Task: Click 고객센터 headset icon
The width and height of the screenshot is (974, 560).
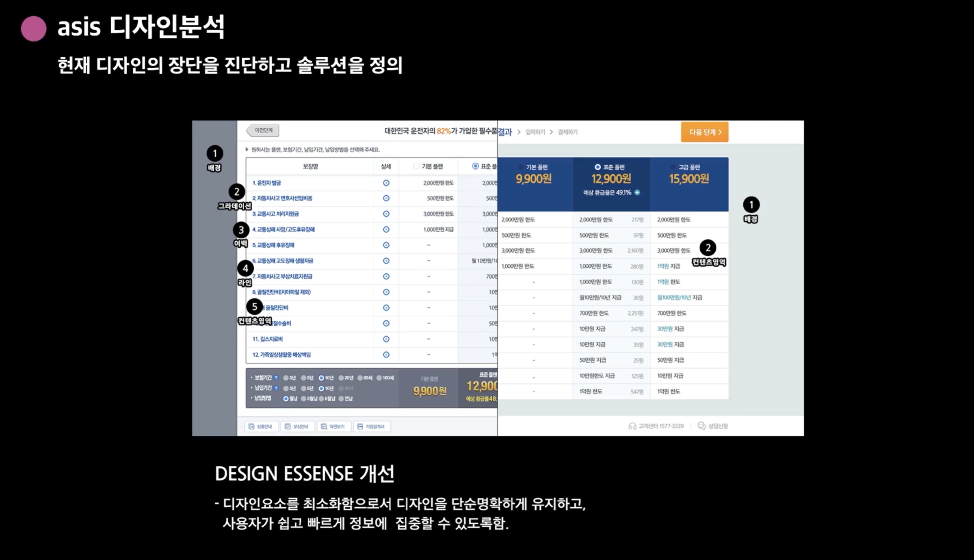Action: pyautogui.click(x=632, y=426)
